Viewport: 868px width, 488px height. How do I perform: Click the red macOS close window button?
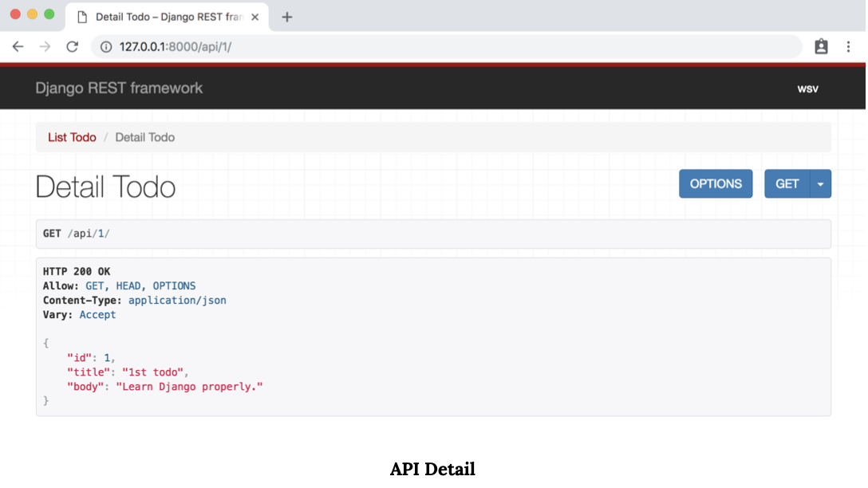click(15, 14)
